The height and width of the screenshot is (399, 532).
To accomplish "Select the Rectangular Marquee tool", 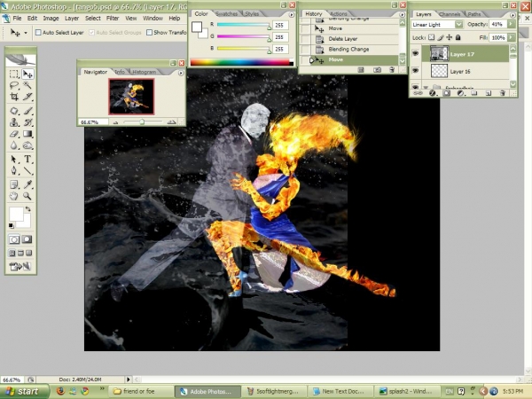I will click(14, 74).
